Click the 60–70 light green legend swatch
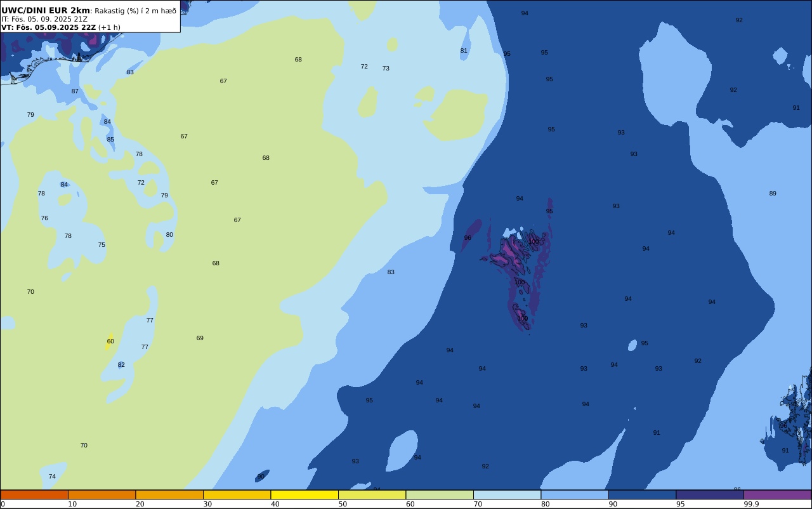The width and height of the screenshot is (812, 509). coord(440,494)
